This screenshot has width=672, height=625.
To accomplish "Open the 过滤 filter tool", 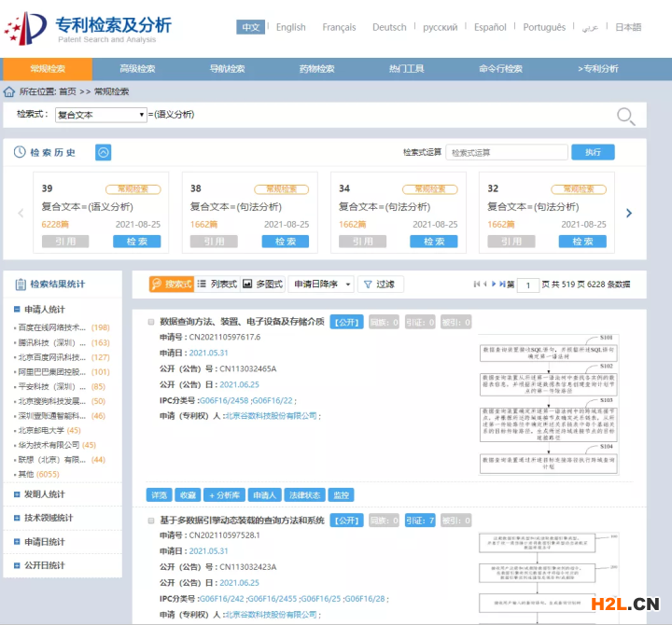I will 380,284.
